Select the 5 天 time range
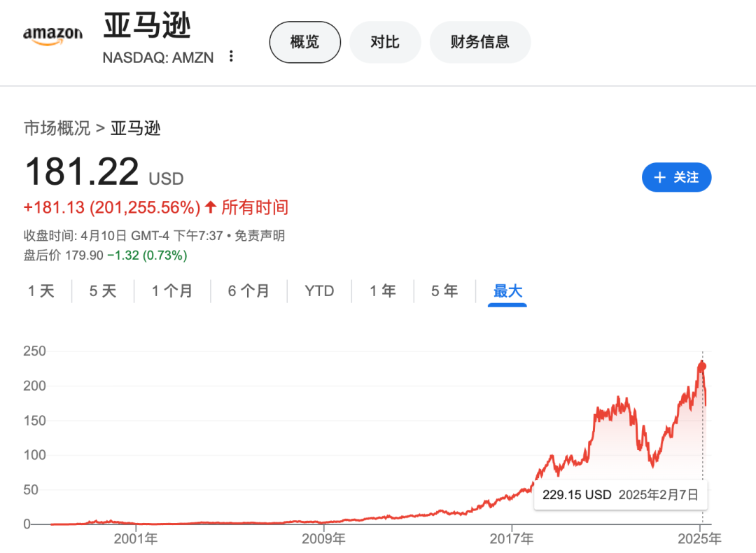Image resolution: width=756 pixels, height=553 pixels. tap(103, 291)
